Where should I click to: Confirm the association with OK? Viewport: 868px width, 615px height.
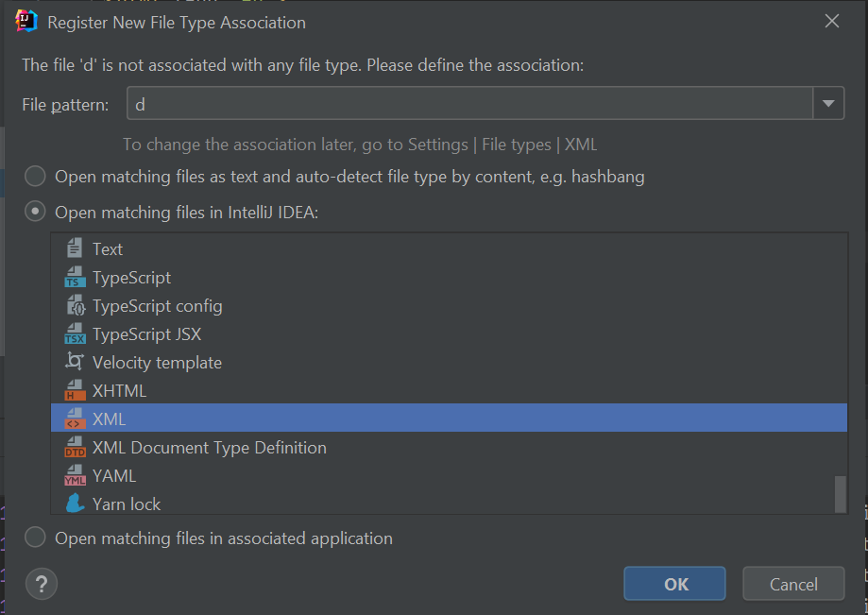pyautogui.click(x=674, y=584)
